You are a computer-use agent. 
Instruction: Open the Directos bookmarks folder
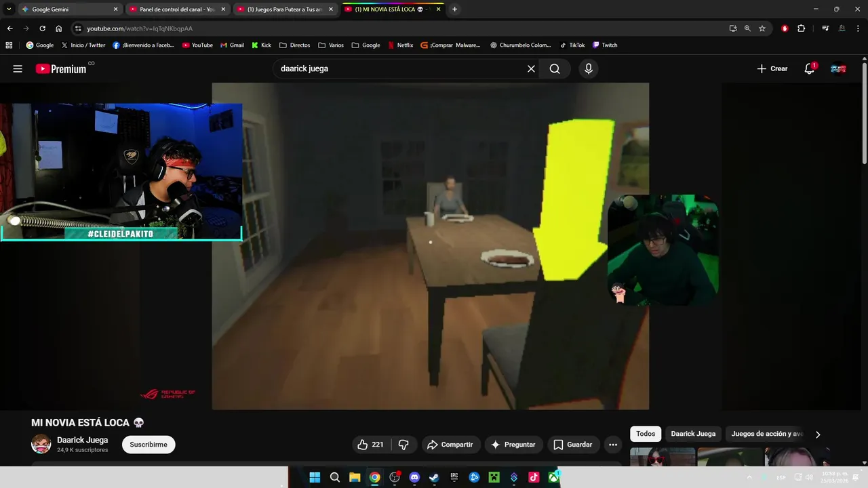tap(294, 45)
